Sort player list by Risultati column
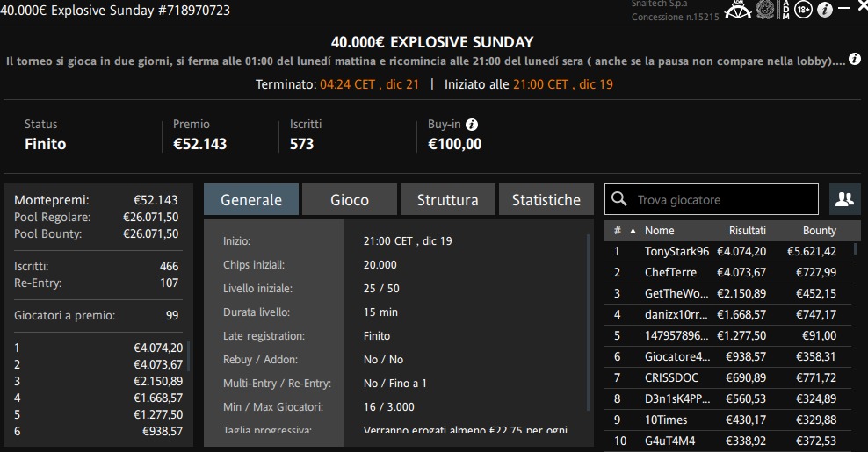Viewport: 868px width, 452px height. click(748, 231)
